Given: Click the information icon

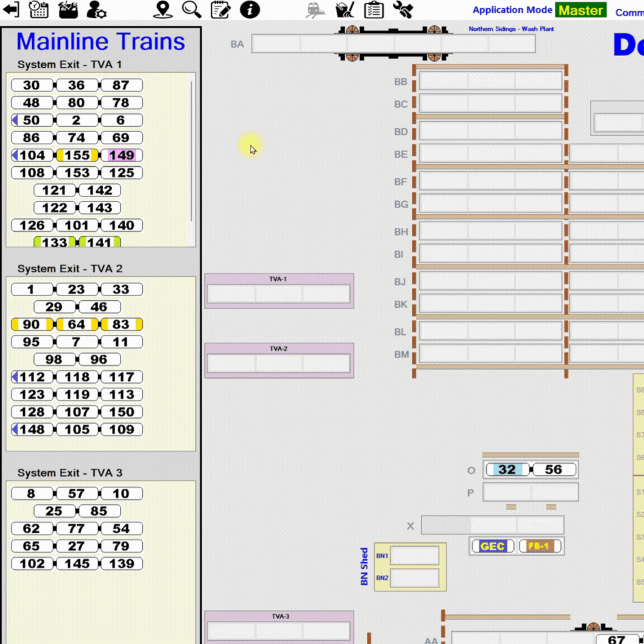Looking at the screenshot, I should click(x=250, y=10).
